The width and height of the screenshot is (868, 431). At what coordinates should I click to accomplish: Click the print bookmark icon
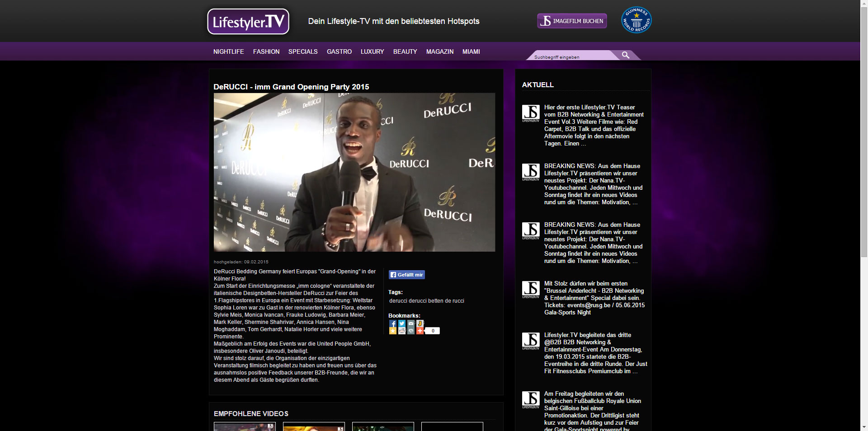point(411,331)
